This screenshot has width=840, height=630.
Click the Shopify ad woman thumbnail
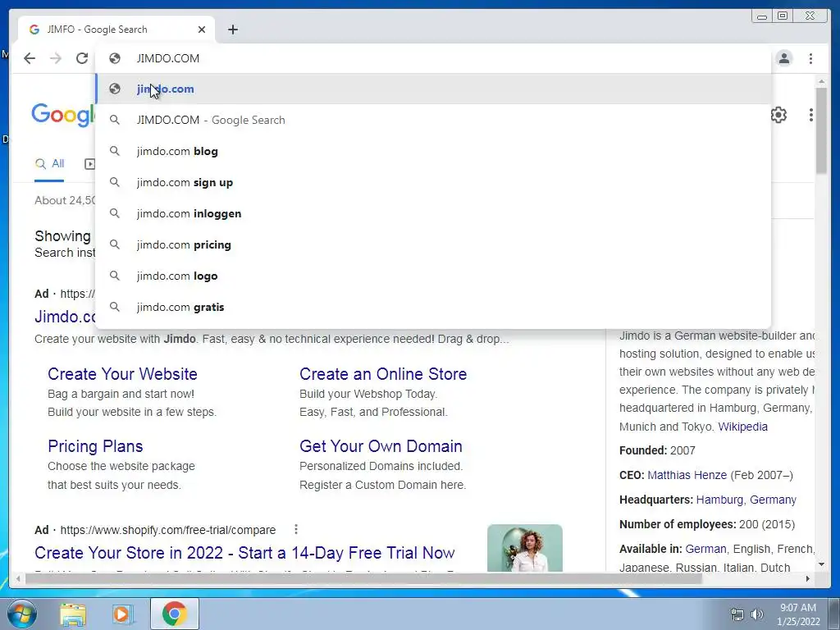click(524, 548)
